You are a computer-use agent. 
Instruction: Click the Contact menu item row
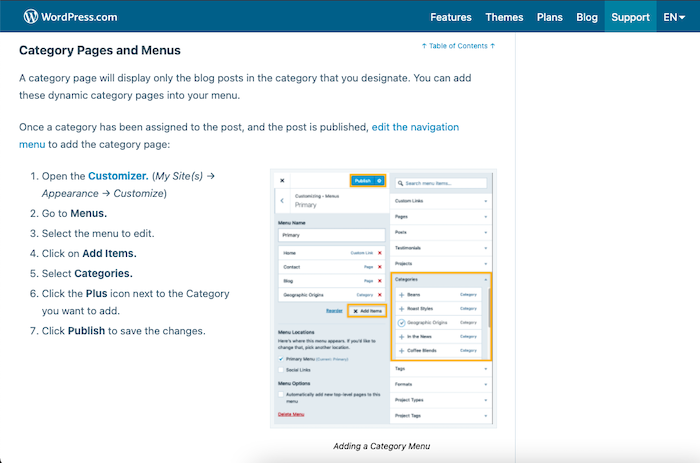point(331,267)
